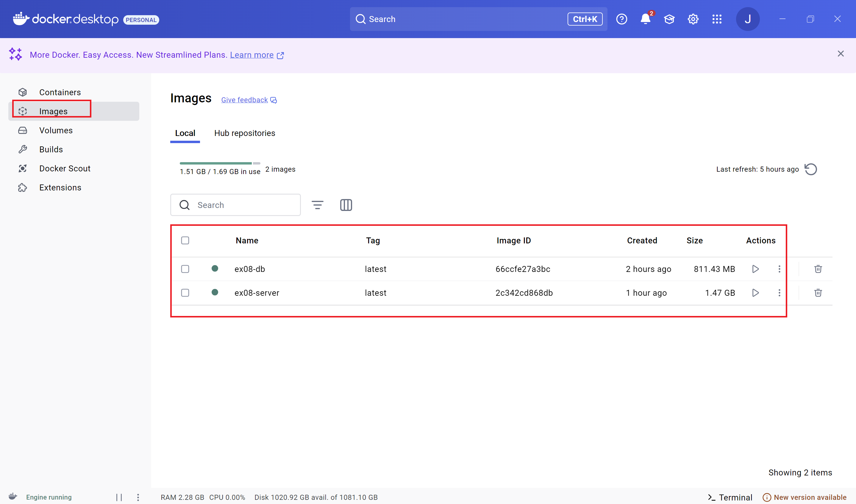Open the Learn more plans link

click(x=252, y=55)
